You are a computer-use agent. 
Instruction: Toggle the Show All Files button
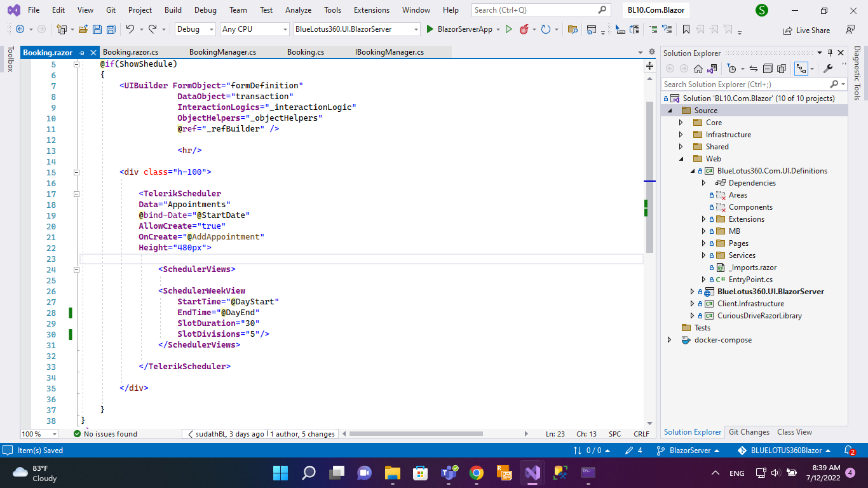pos(782,69)
